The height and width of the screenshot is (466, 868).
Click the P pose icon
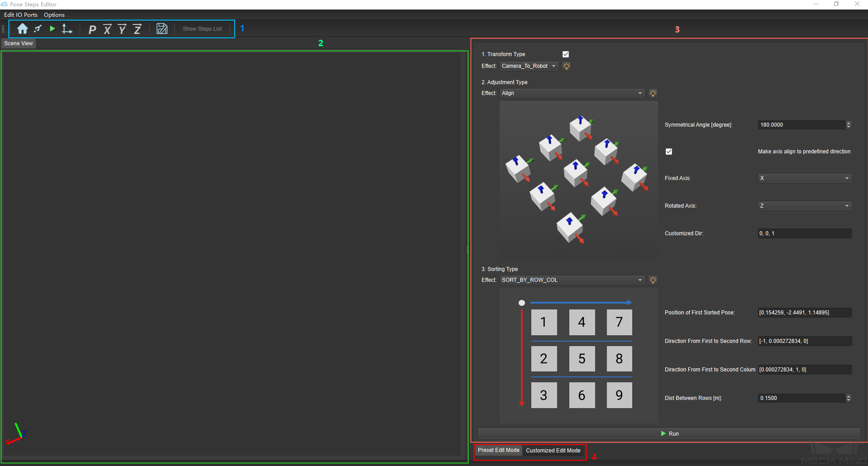(92, 29)
